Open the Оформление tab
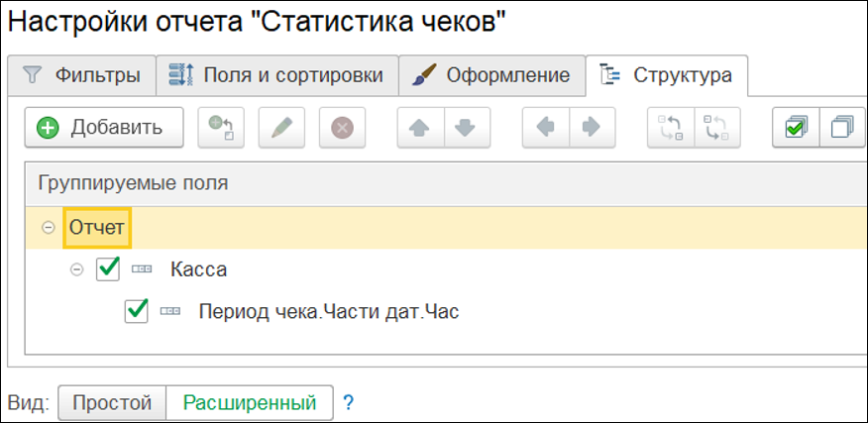The height and width of the screenshot is (423, 868). (492, 75)
